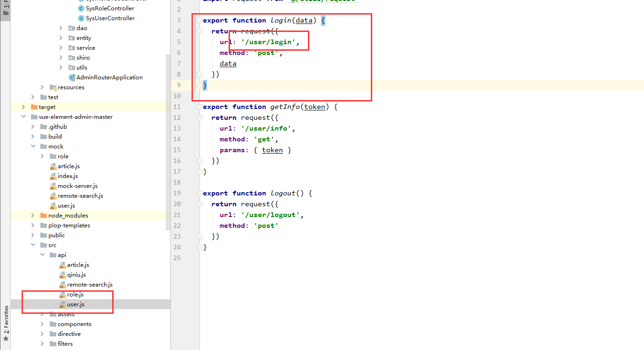Collapse the src folder
The width and height of the screenshot is (644, 350).
tap(33, 245)
